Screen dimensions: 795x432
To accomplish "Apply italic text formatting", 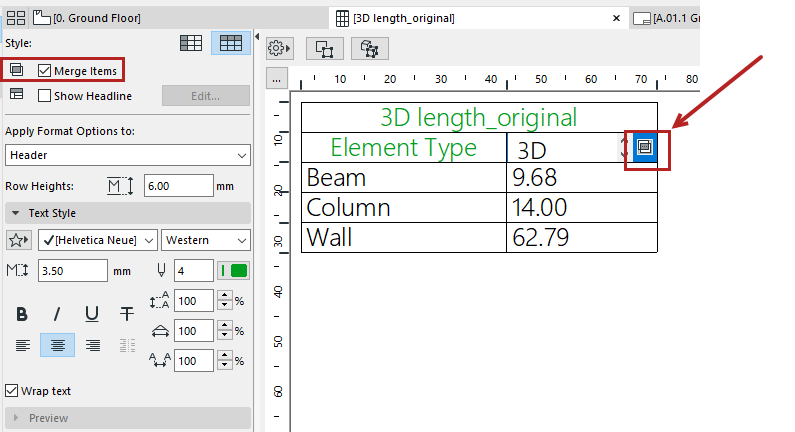I will click(x=57, y=314).
